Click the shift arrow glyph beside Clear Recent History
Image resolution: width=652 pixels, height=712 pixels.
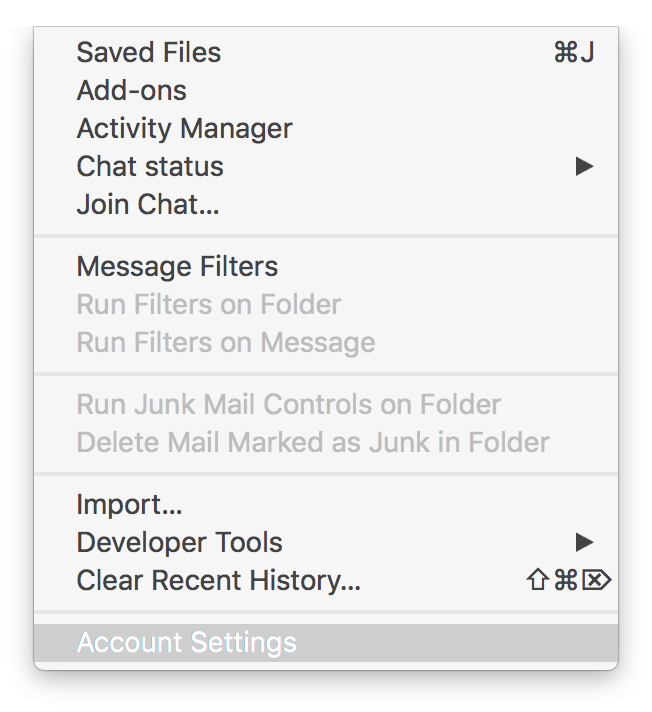tap(538, 580)
